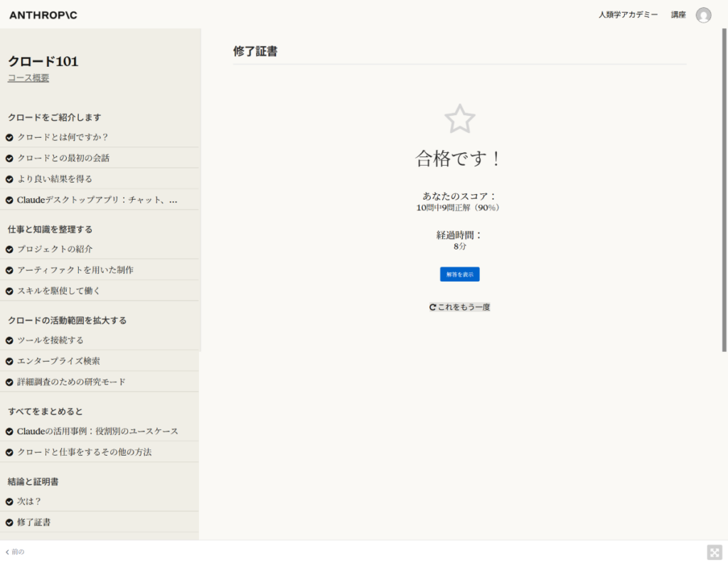Click the score text 10問中9問正解（90%）

tap(459, 208)
